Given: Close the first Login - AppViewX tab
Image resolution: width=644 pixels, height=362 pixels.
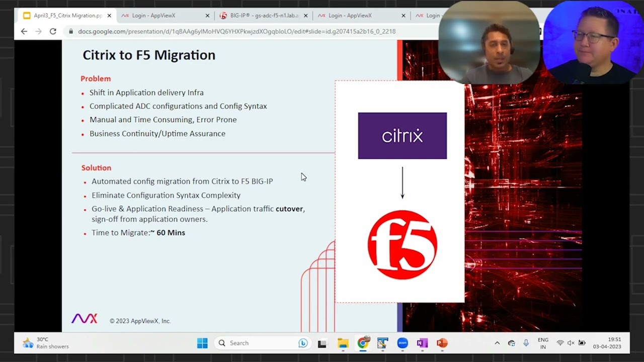Looking at the screenshot, I should click(x=207, y=16).
